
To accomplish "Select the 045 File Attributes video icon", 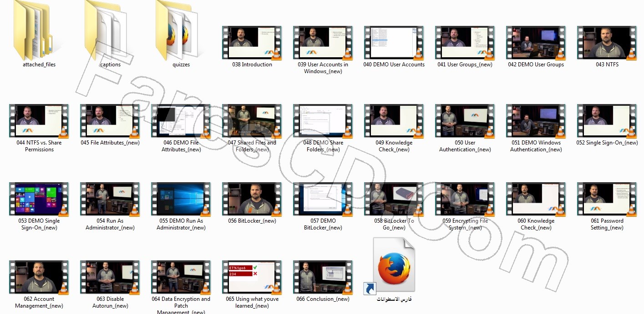I will [110, 121].
